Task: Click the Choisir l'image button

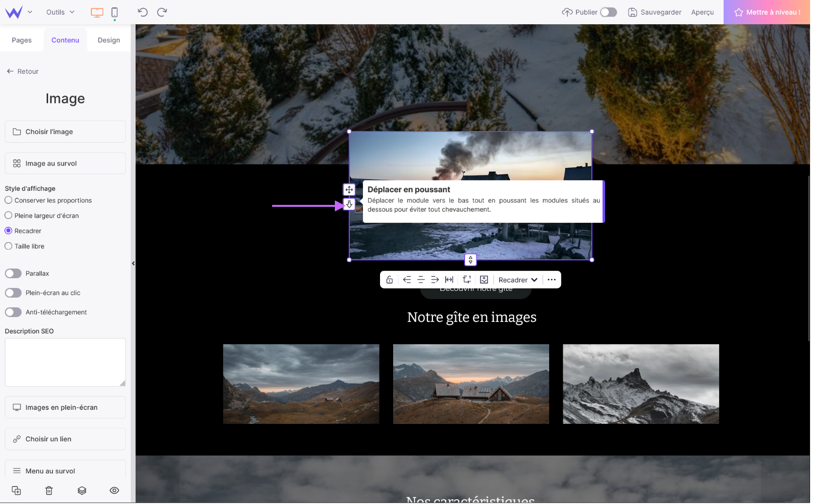Action: pyautogui.click(x=65, y=132)
